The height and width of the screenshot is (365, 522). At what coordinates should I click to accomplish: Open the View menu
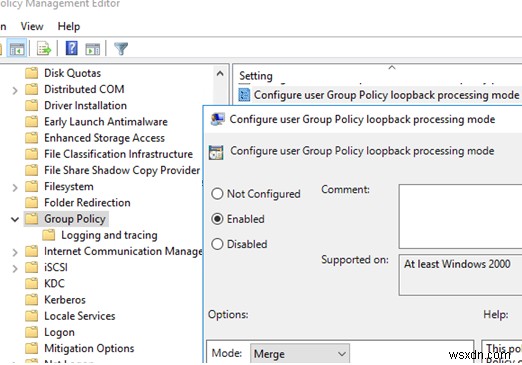pos(32,26)
